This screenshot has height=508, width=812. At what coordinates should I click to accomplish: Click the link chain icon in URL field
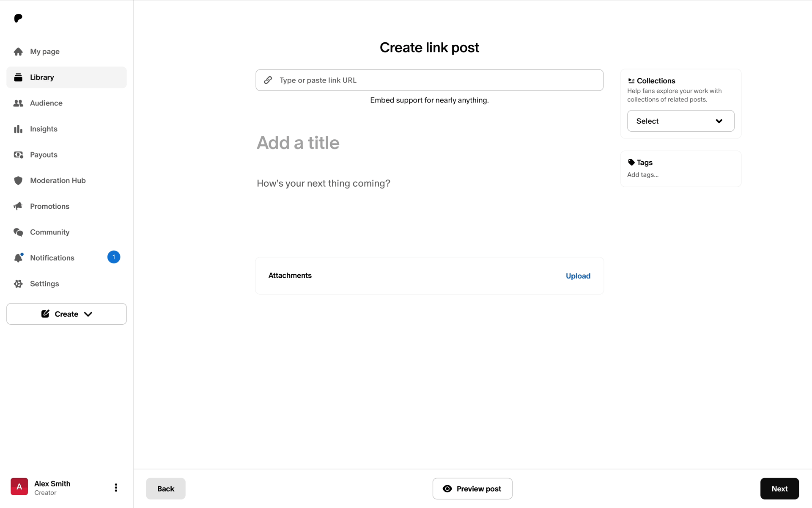tap(268, 80)
